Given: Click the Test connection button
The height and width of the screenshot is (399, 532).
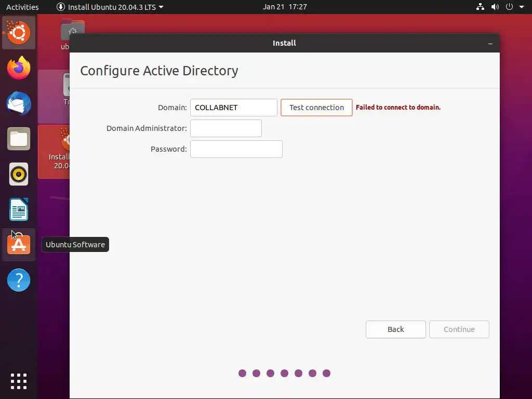Looking at the screenshot, I should pos(316,108).
